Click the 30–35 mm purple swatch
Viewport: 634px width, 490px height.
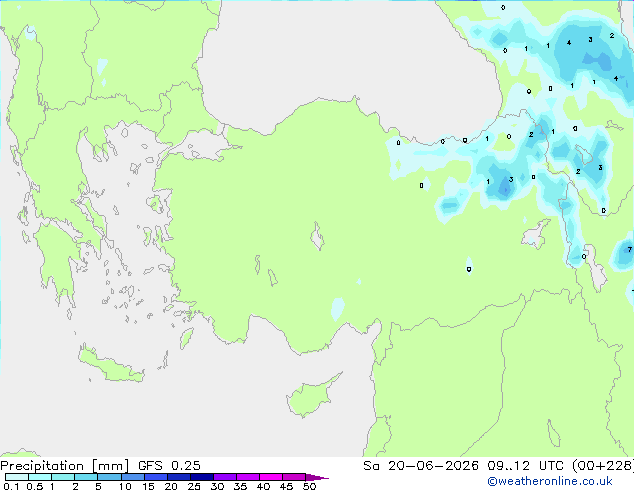[224, 477]
